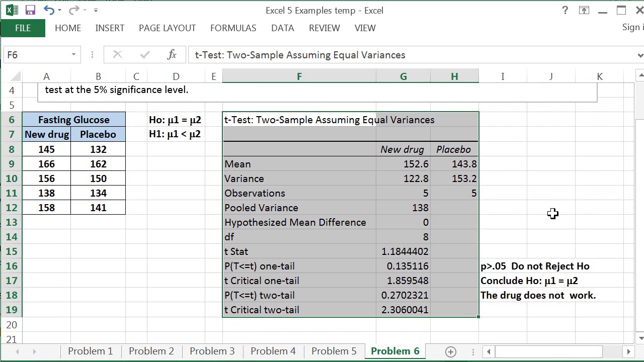Screen dimensions: 644x362
Task: Open Customize Quick Access Toolbar dropdown
Action: pyautogui.click(x=96, y=10)
